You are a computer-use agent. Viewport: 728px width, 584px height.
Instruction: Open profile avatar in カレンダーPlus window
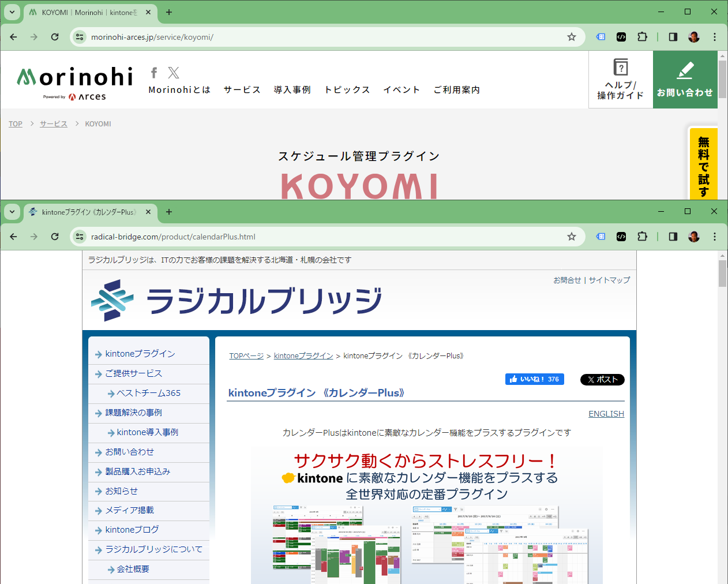pos(694,237)
